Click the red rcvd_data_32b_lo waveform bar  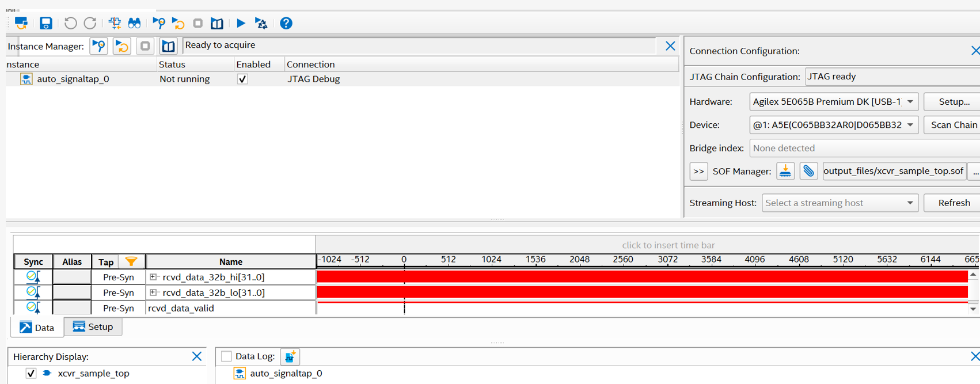pyautogui.click(x=642, y=292)
